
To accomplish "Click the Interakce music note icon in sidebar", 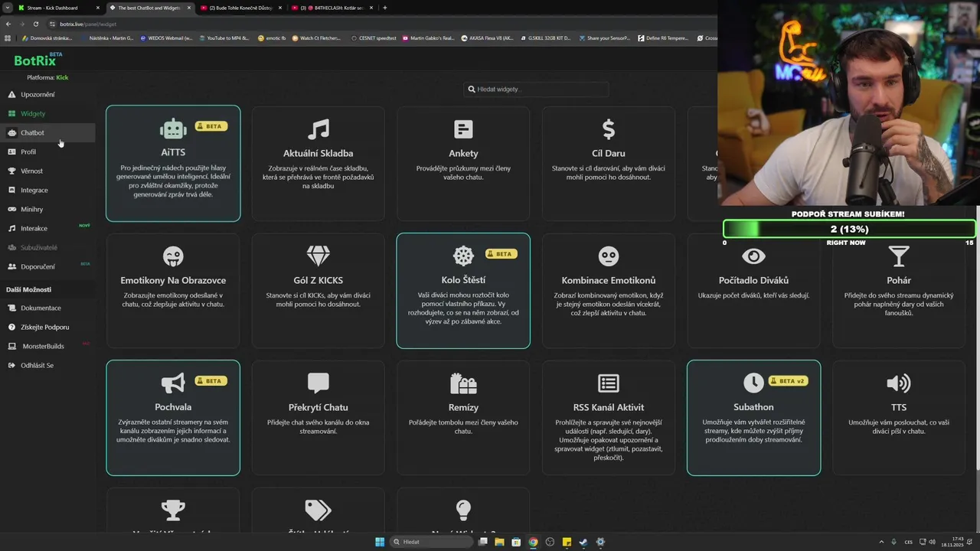I will 11,228.
